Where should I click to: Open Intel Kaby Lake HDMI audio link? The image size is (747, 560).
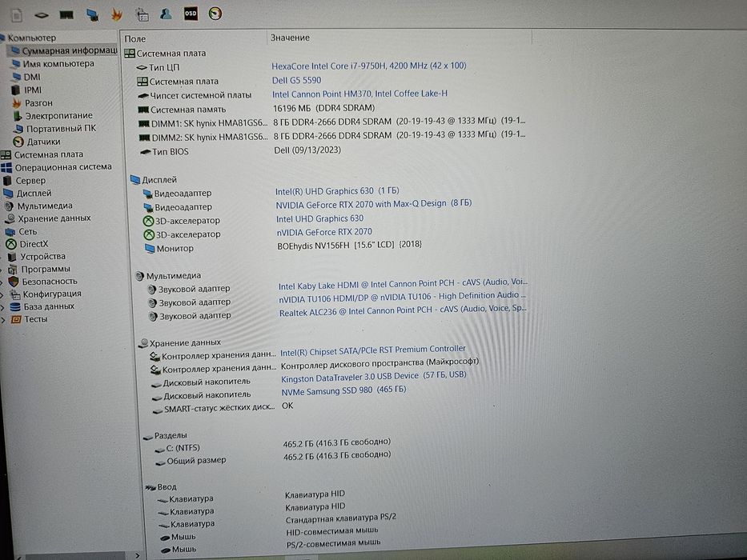pos(403,284)
